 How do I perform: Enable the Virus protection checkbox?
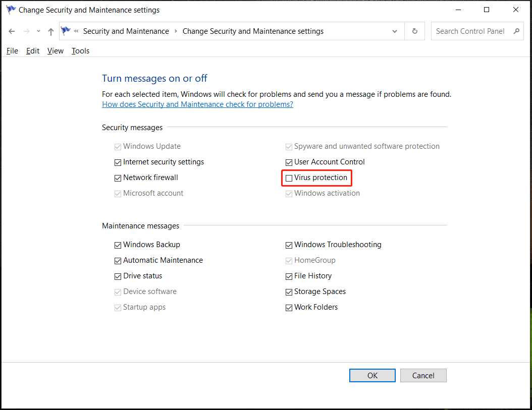[289, 178]
